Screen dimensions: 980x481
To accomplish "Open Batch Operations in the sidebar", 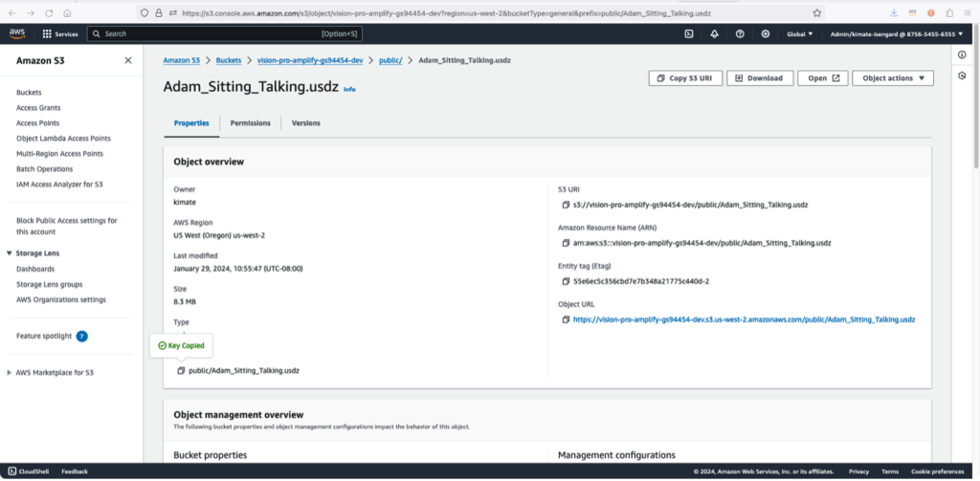I will coord(44,169).
